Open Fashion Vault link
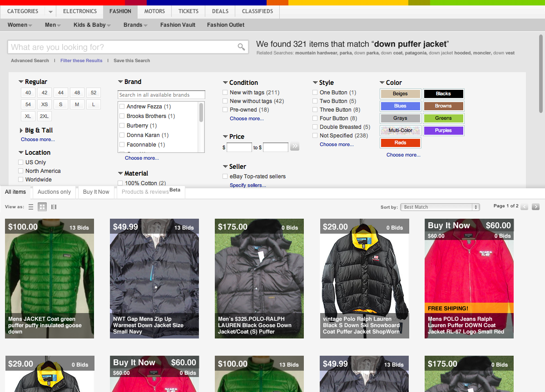The image size is (545, 392). 178,25
